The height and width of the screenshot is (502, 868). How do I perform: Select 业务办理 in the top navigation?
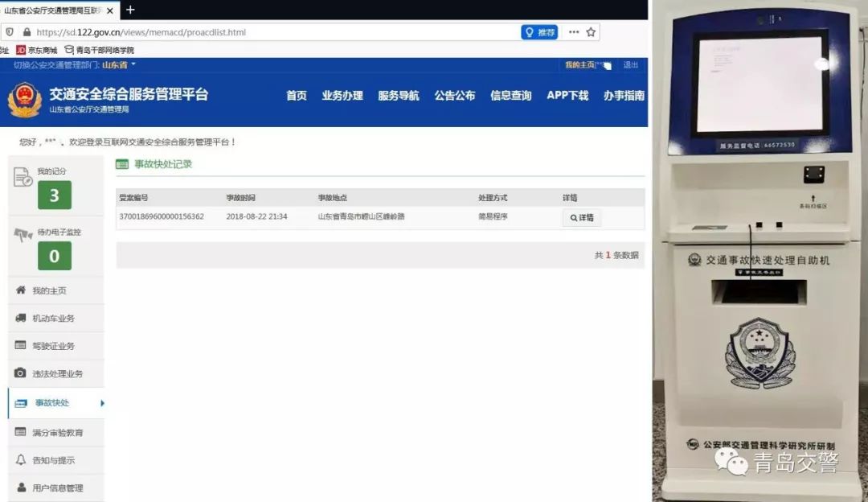click(x=342, y=95)
